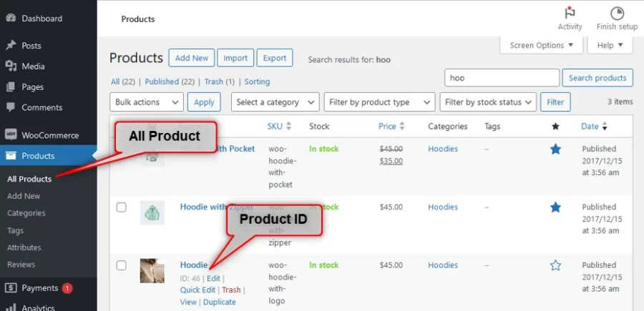Open the Hoodie with Zipper thumbnail
Image resolution: width=644 pixels, height=311 pixels.
pyautogui.click(x=152, y=212)
